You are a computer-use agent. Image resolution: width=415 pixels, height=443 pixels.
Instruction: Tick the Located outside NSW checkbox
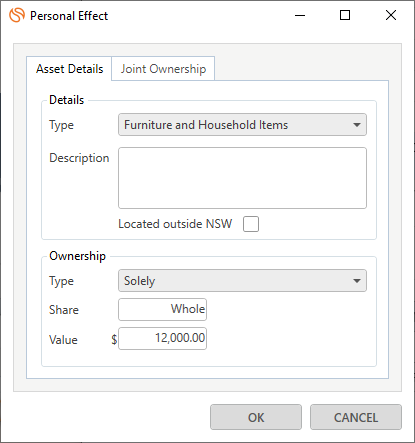251,224
